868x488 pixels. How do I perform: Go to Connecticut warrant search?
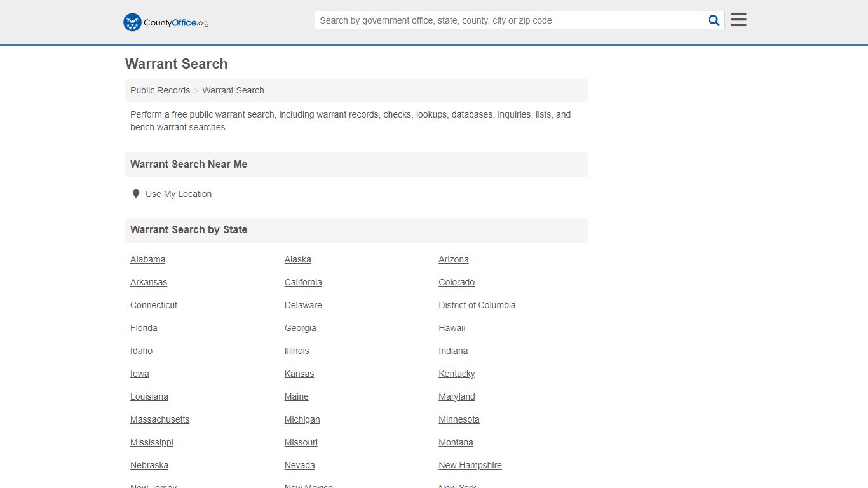(x=154, y=305)
